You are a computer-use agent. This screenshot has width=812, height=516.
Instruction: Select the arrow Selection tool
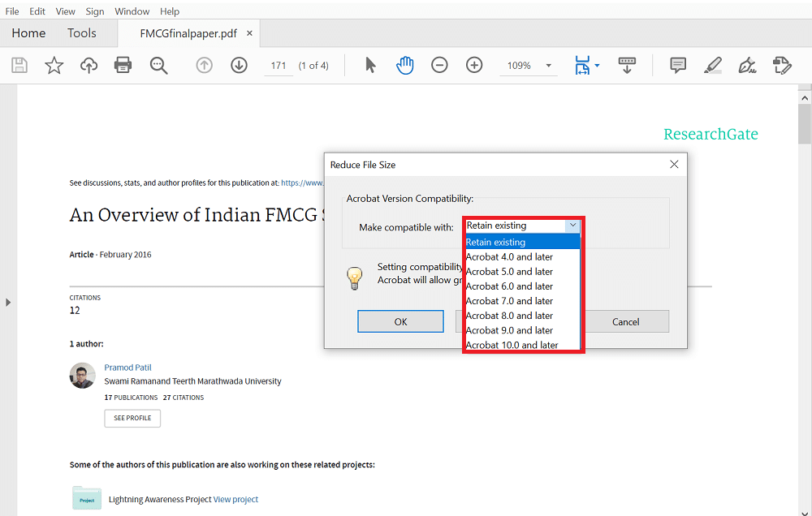(370, 66)
